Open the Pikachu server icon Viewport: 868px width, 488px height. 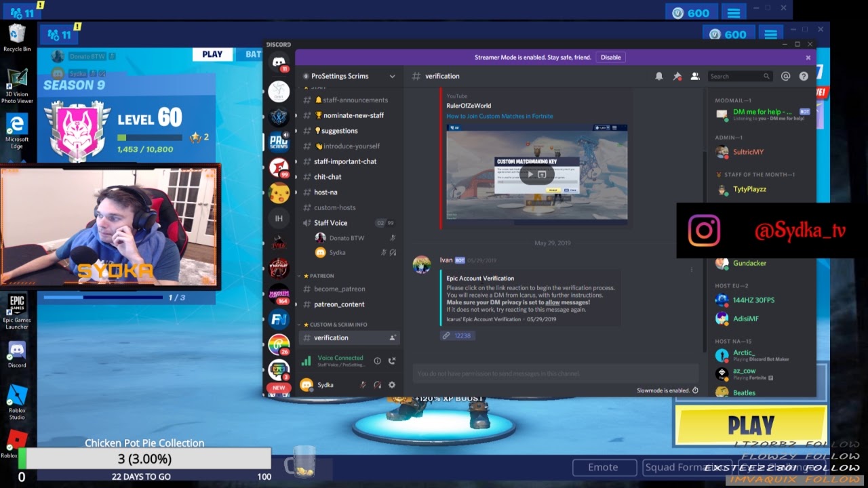pos(279,192)
